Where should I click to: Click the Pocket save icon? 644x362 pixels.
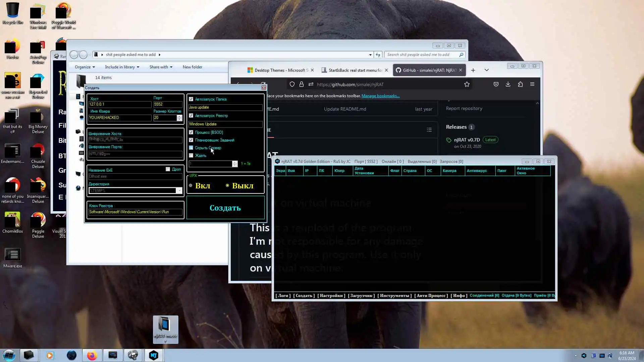[496, 84]
